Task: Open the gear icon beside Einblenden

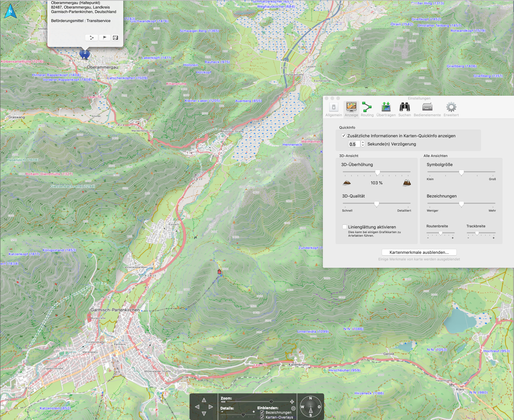Action: pyautogui.click(x=293, y=408)
